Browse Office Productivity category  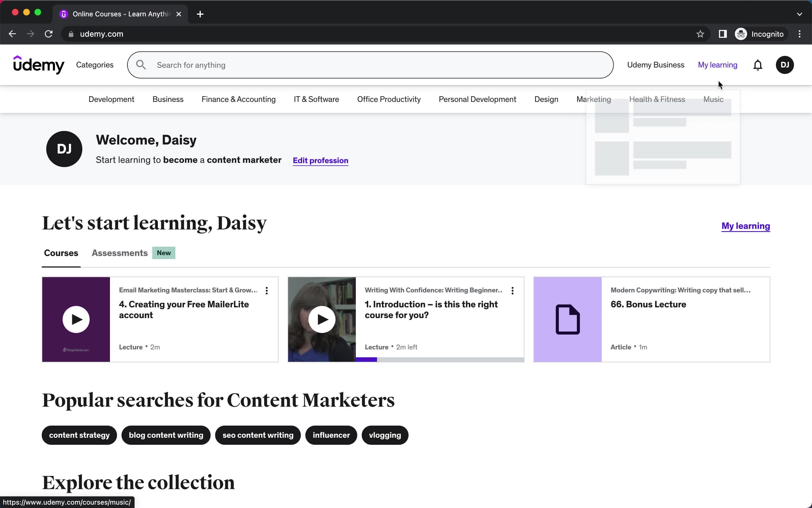click(389, 99)
